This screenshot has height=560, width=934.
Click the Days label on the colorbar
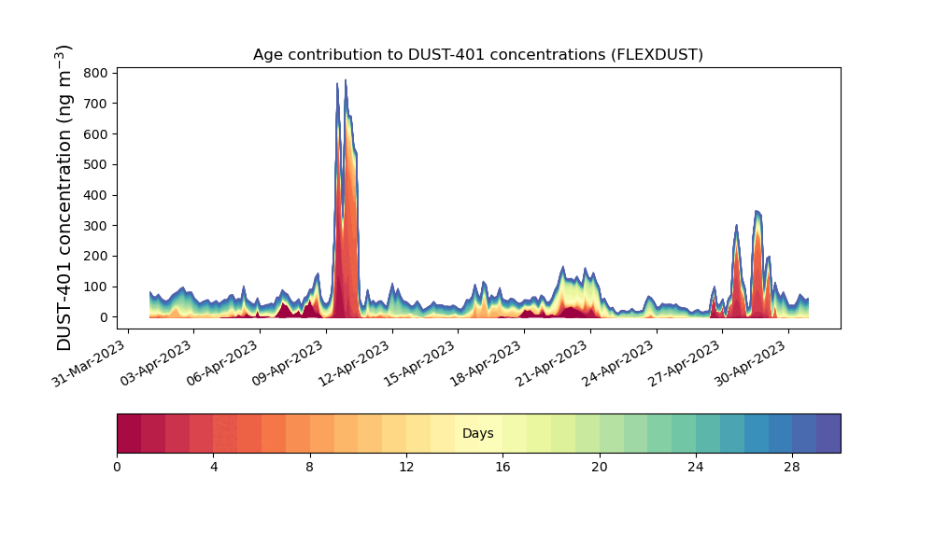point(478,434)
